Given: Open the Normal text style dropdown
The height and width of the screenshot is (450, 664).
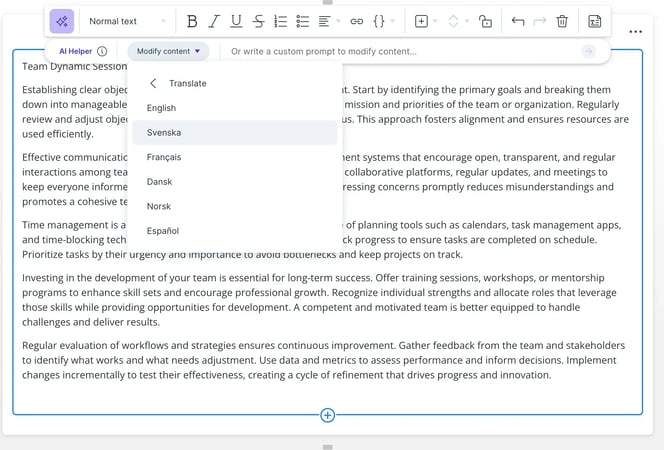Looking at the screenshot, I should tap(127, 21).
